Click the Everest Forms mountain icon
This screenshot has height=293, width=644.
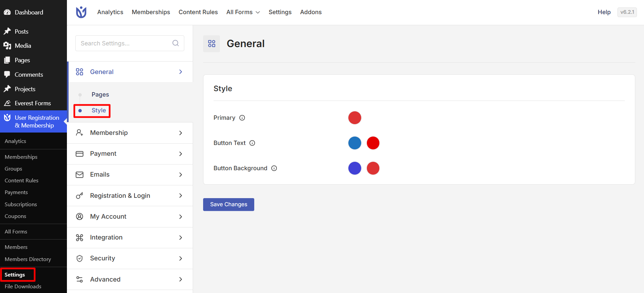(7, 103)
